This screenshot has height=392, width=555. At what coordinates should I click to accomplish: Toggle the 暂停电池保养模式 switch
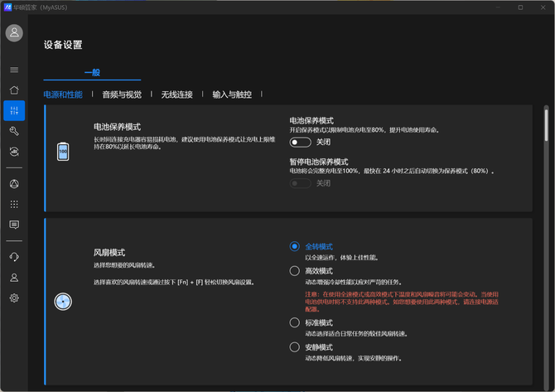(300, 183)
